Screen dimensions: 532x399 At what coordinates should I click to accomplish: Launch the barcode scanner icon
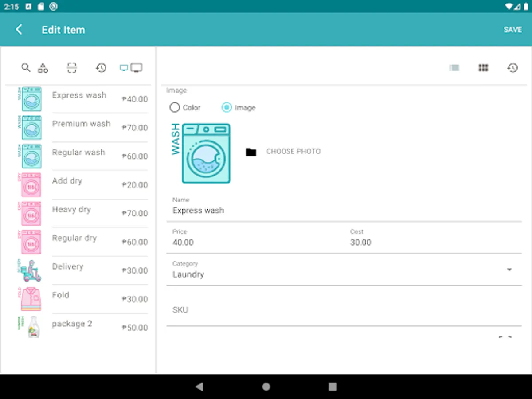pyautogui.click(x=72, y=68)
